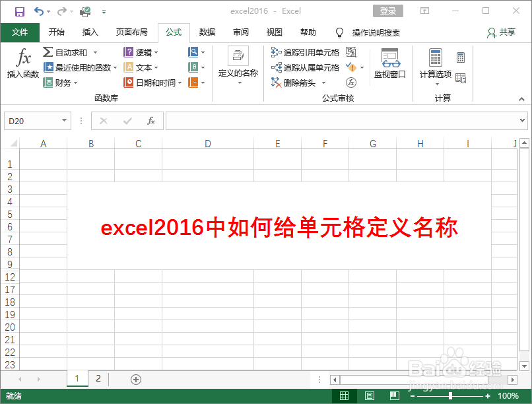Expand Remove Arrows dropdown arrow
This screenshot has height=404, width=532.
(323, 83)
